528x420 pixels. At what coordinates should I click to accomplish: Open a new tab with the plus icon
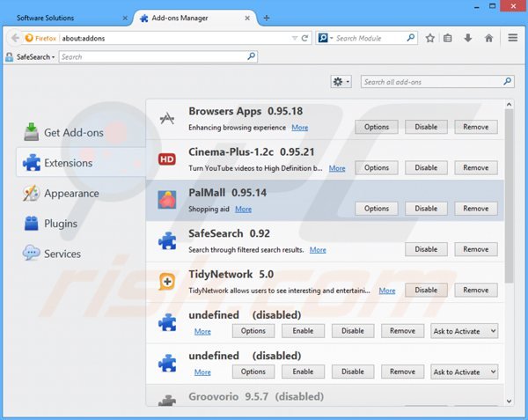point(267,18)
